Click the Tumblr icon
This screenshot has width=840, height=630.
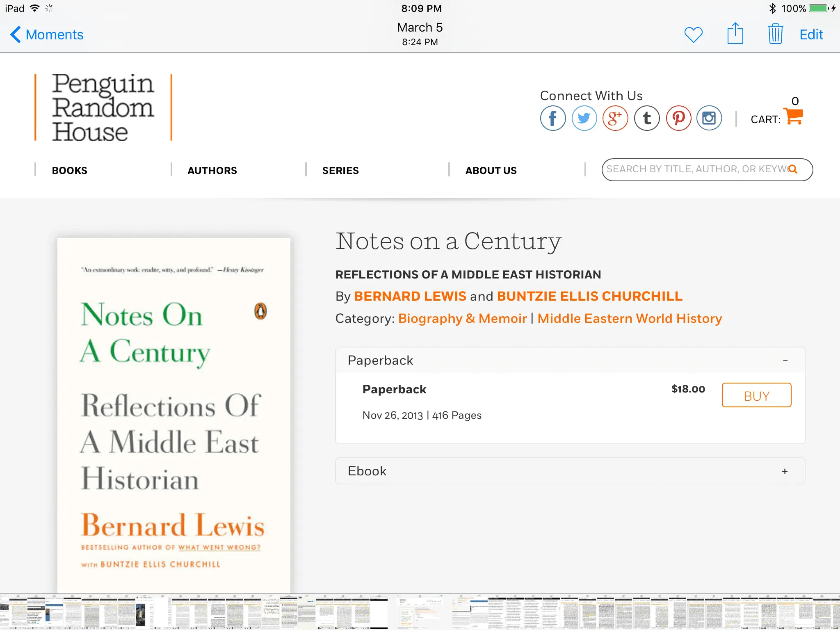click(647, 119)
